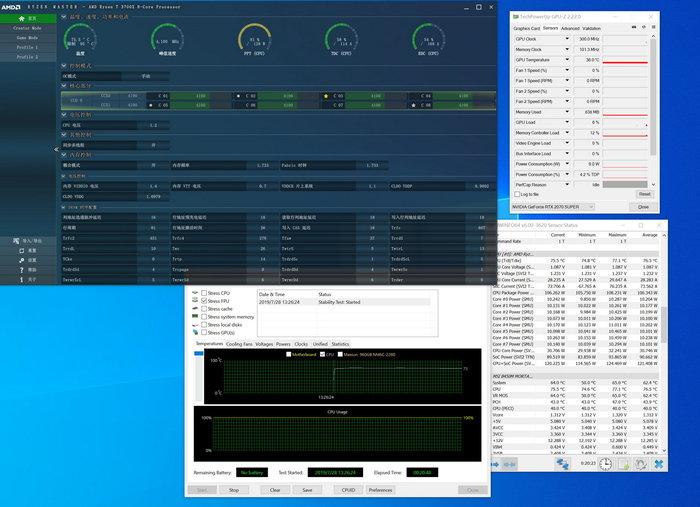Viewport: 700px width, 507px height.
Task: Open HWiNFO settings gear icon in bottom bar
Action: click(641, 464)
